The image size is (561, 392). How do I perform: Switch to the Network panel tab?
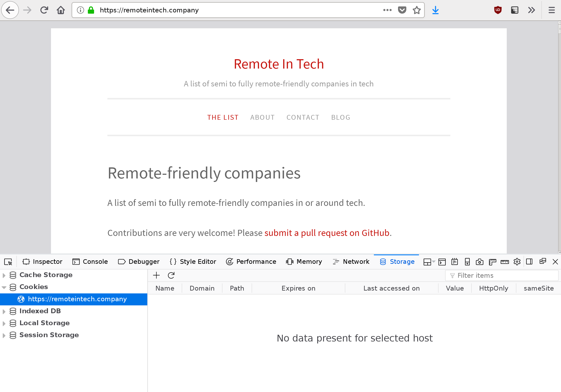351,261
